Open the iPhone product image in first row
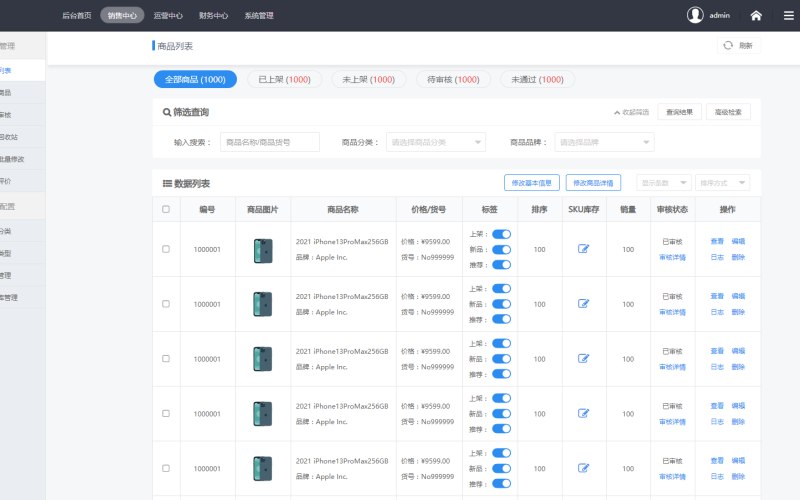The width and height of the screenshot is (800, 500). click(263, 251)
